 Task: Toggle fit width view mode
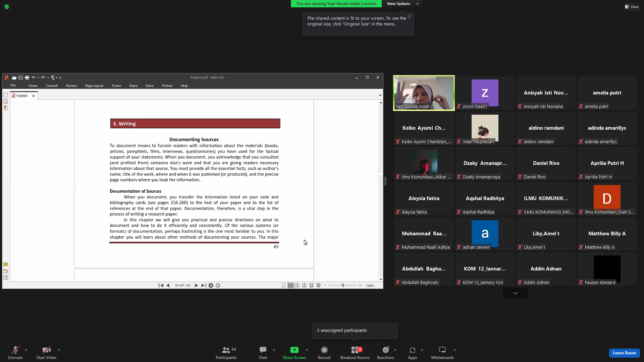(x=319, y=286)
